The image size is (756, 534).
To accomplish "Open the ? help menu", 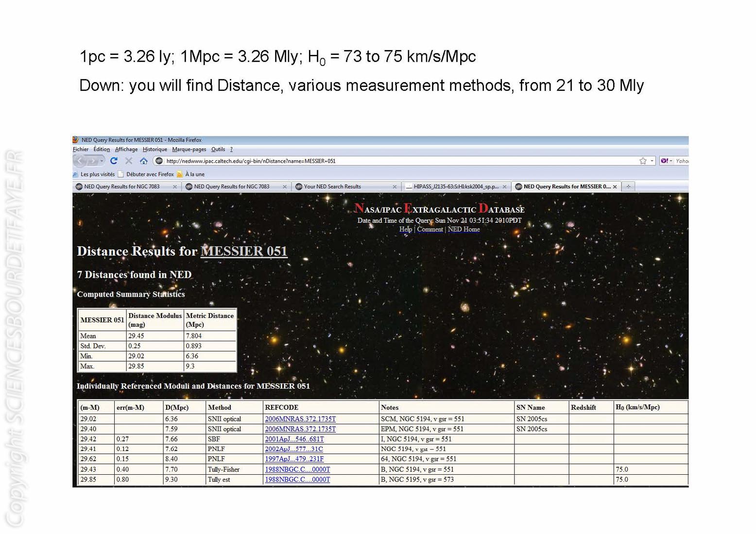I will coord(231,150).
